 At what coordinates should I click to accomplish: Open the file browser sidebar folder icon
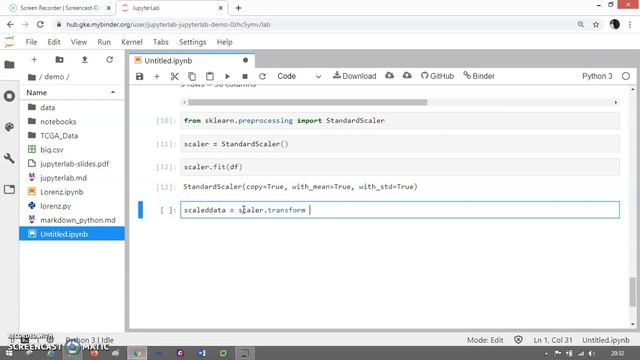click(9, 65)
